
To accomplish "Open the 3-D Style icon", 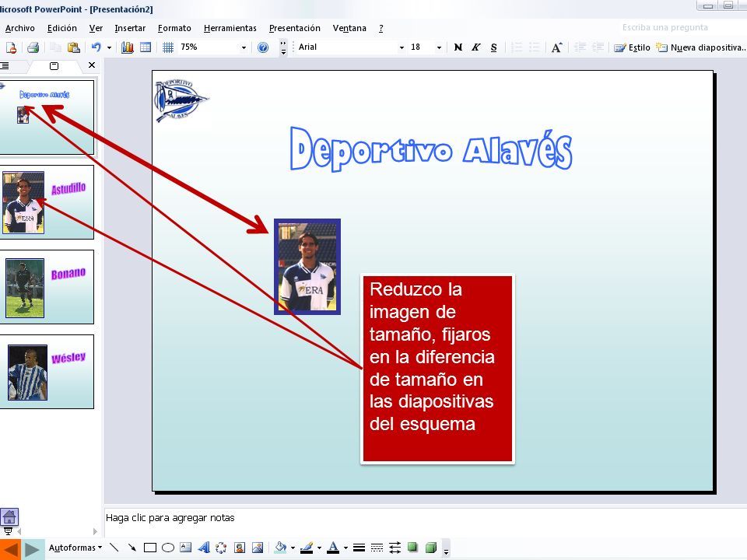I will (430, 548).
